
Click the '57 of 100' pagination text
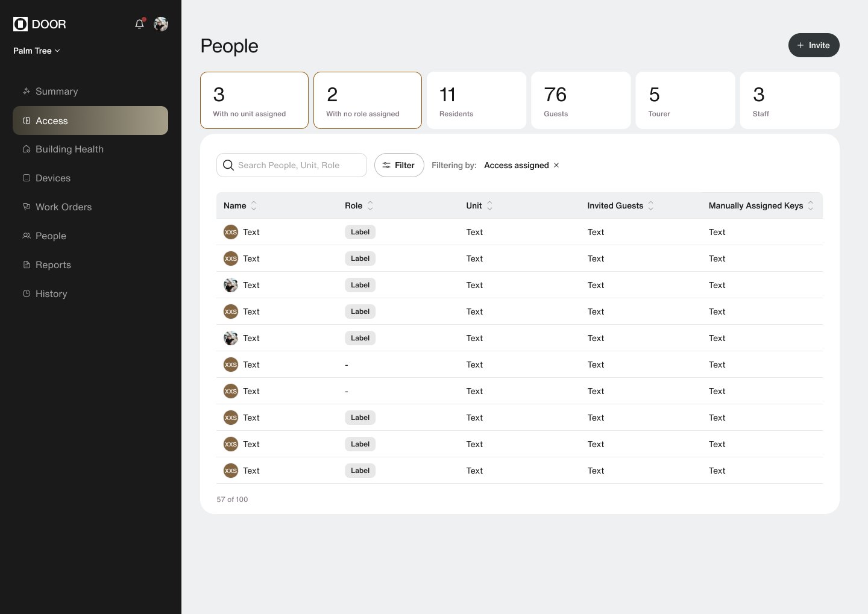[x=232, y=500]
